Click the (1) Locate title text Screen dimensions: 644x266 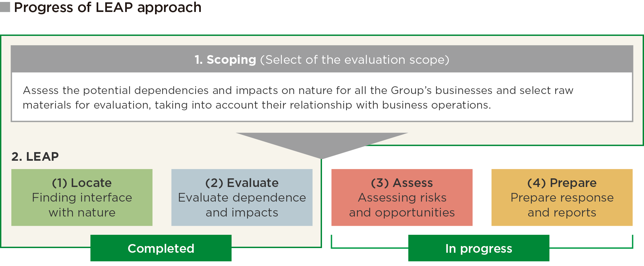pyautogui.click(x=82, y=183)
